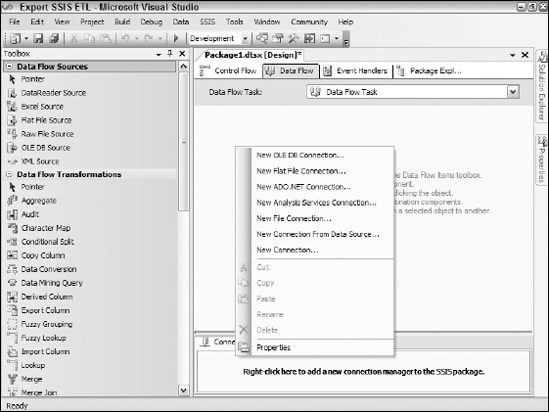Viewport: 549px width, 412px height.
Task: Open the Solution Explorer side tab
Action: pyautogui.click(x=542, y=86)
